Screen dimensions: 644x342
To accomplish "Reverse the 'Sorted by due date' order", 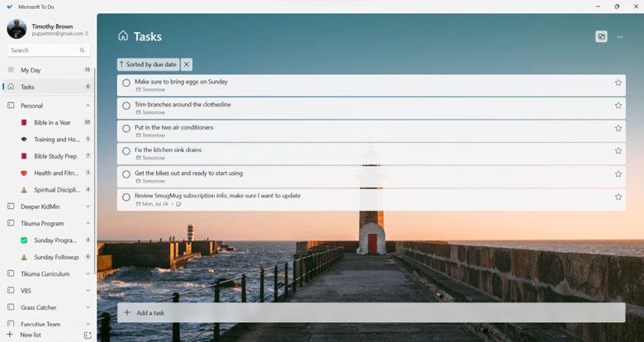I will [149, 64].
